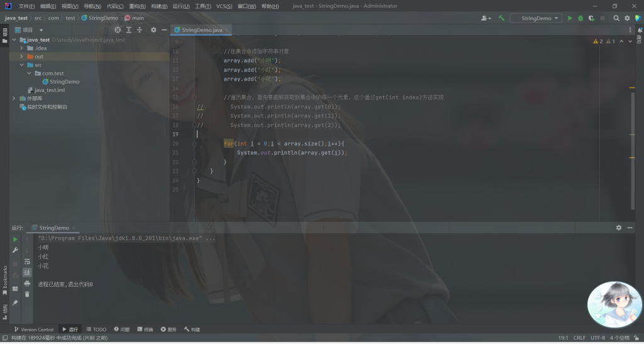The height and width of the screenshot is (344, 644).
Task: Expand the .idea folder in project tree
Action: coord(22,48)
